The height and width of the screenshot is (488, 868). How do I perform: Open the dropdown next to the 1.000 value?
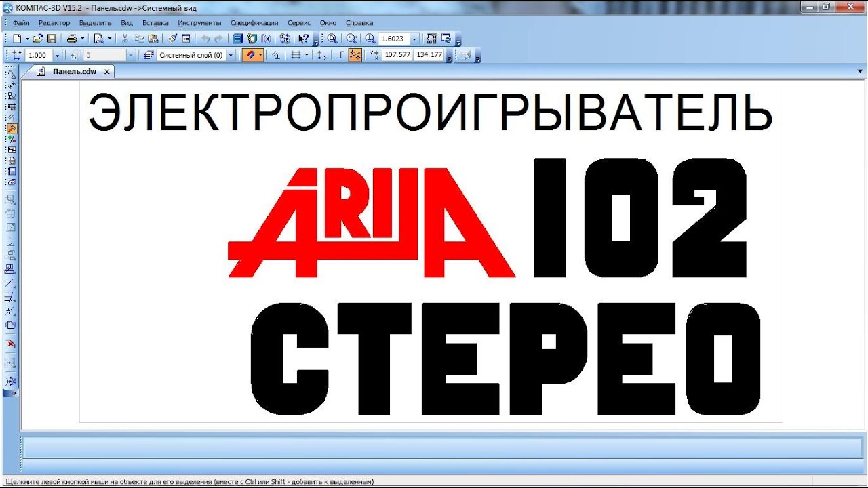(x=57, y=56)
